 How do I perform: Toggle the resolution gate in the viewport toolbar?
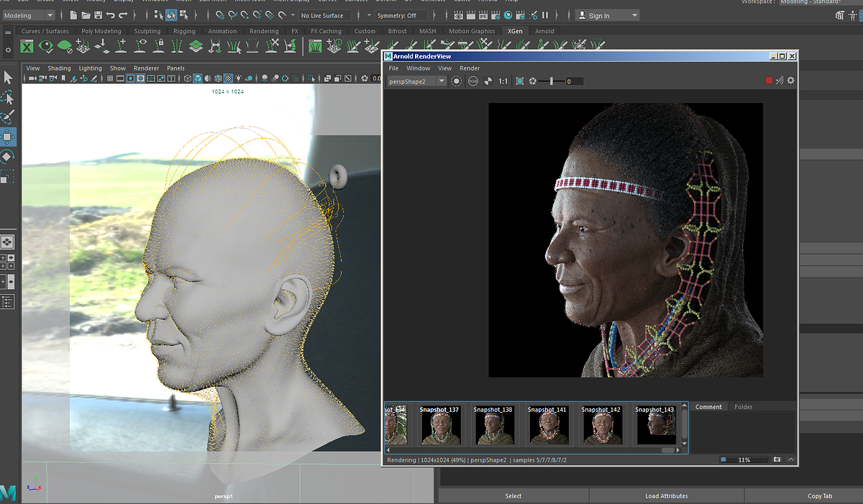point(130,78)
